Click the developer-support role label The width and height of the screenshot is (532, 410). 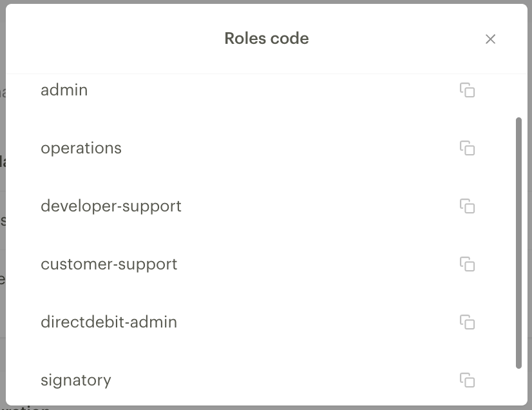pyautogui.click(x=111, y=206)
